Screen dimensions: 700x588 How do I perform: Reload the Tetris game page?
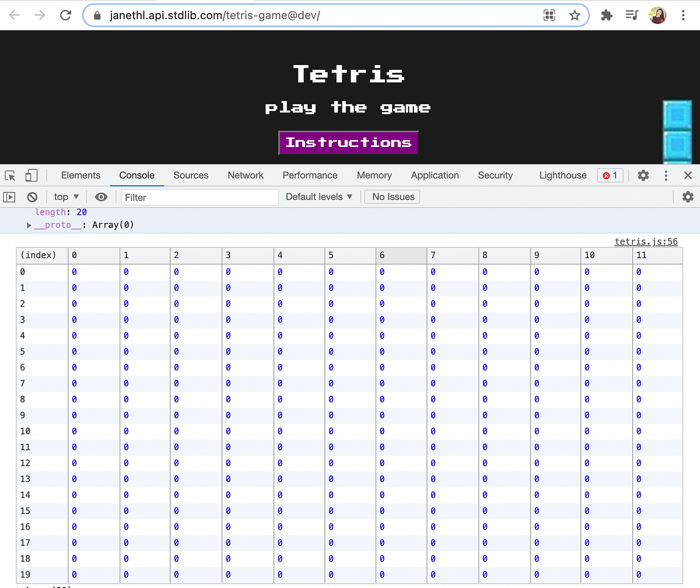[65, 15]
